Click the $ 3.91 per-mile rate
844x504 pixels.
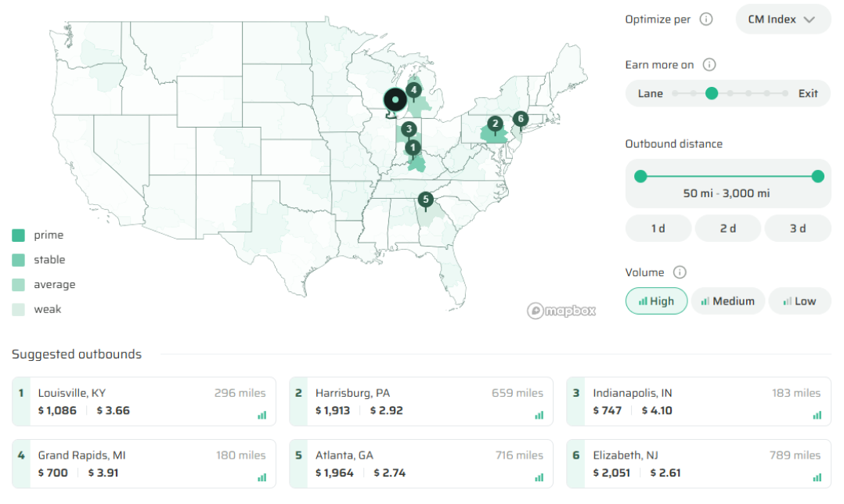(103, 473)
